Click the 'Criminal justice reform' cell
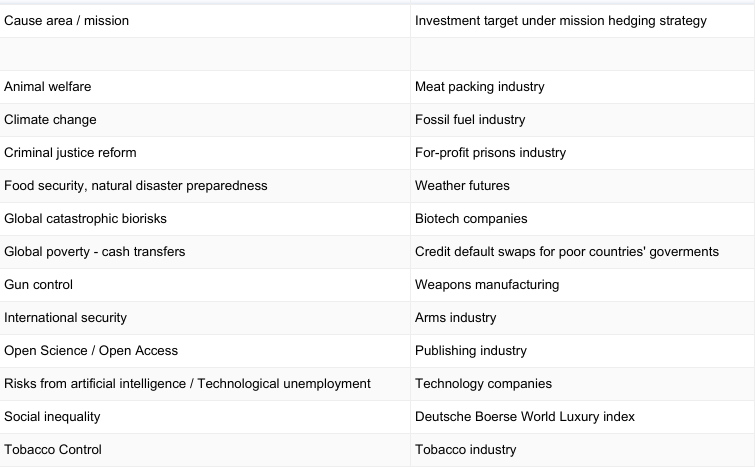This screenshot has width=755, height=467. [70, 153]
